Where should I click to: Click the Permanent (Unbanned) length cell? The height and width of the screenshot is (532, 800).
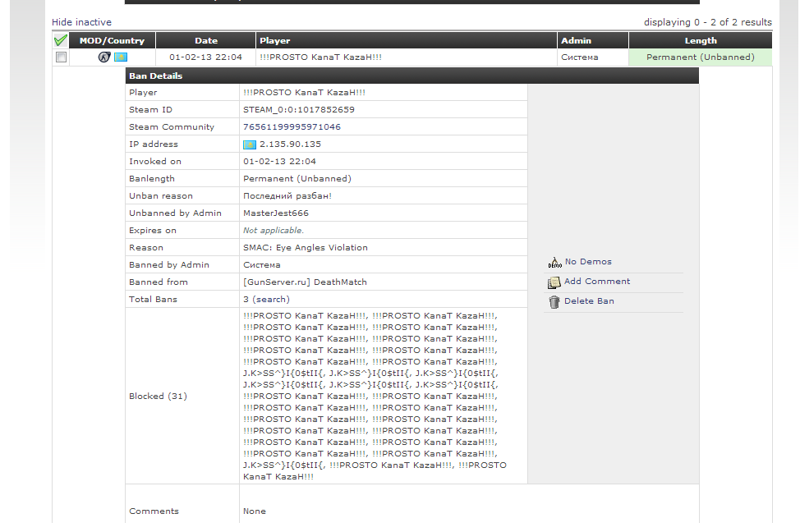coord(700,57)
